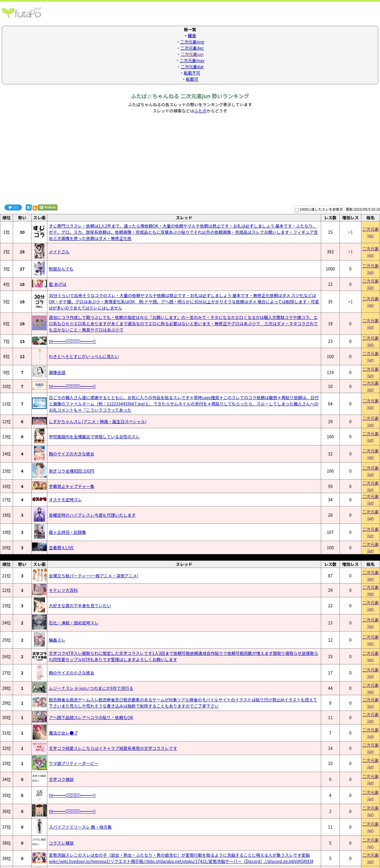Open the 胸のサイズの大きな彼女 thread
Screen dimensions: 380x868
tap(72, 454)
